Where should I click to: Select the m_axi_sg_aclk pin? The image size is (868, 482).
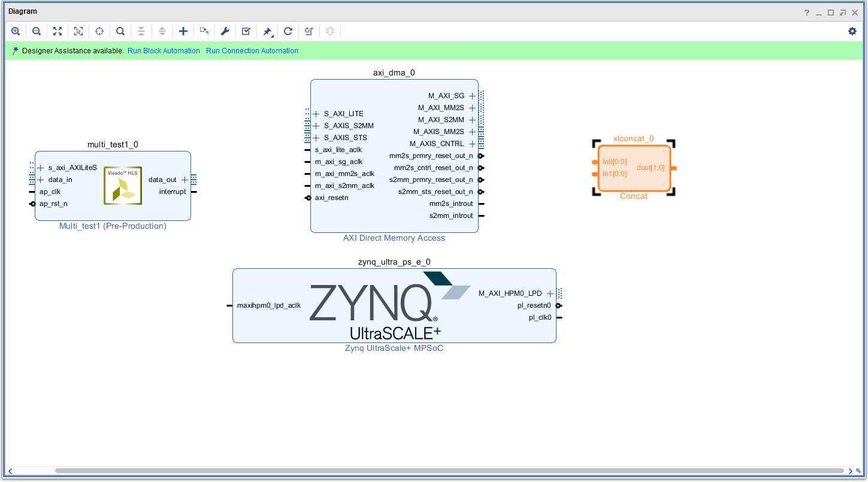pyautogui.click(x=339, y=162)
